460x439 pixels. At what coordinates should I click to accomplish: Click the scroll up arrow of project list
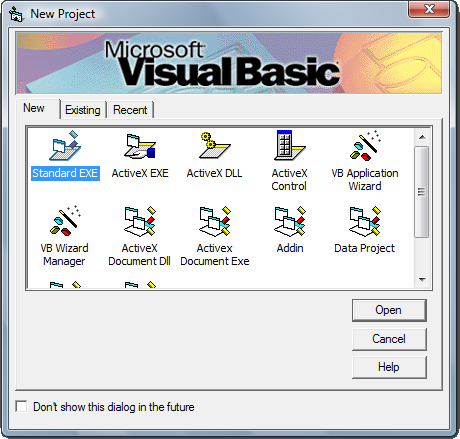point(422,137)
